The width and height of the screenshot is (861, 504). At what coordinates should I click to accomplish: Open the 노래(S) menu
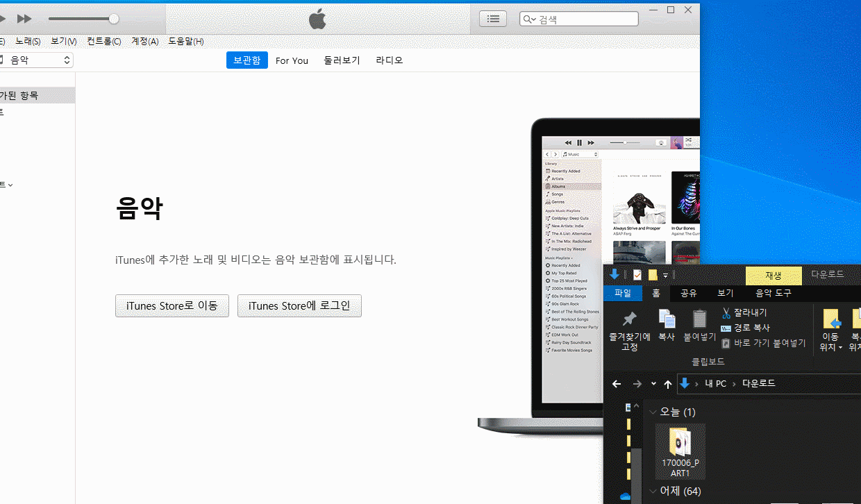click(28, 42)
